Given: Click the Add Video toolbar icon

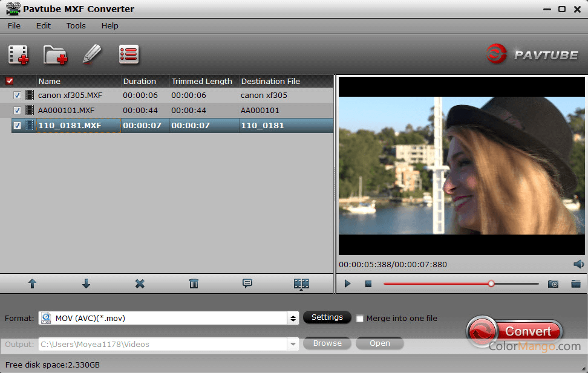Looking at the screenshot, I should tap(18, 55).
